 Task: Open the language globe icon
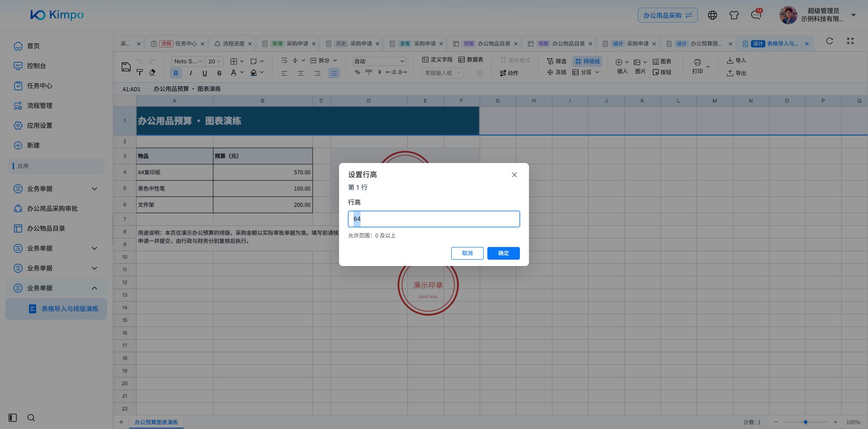click(x=712, y=15)
